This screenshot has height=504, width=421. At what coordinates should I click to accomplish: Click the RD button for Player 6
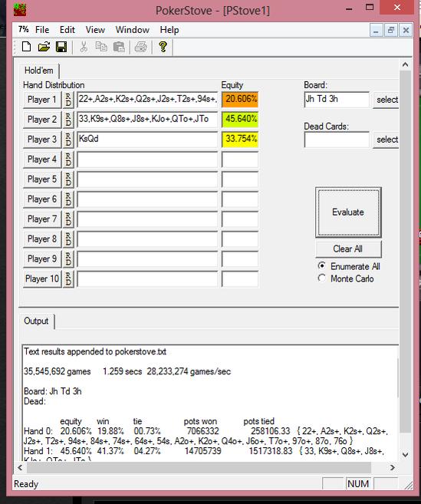(x=68, y=199)
